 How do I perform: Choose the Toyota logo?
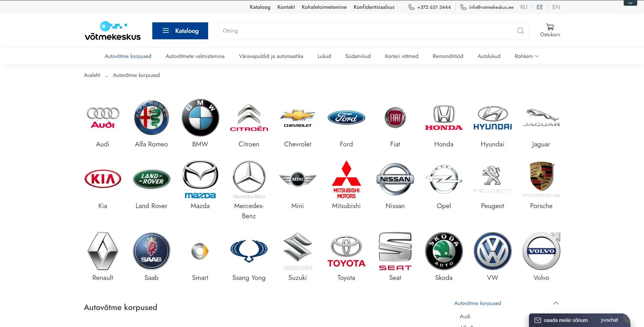346,251
